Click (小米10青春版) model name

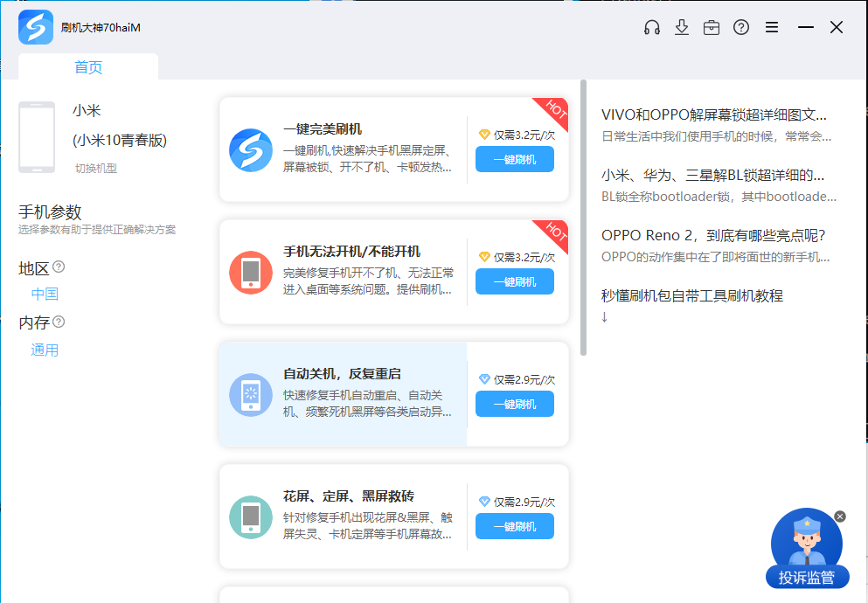tap(120, 140)
